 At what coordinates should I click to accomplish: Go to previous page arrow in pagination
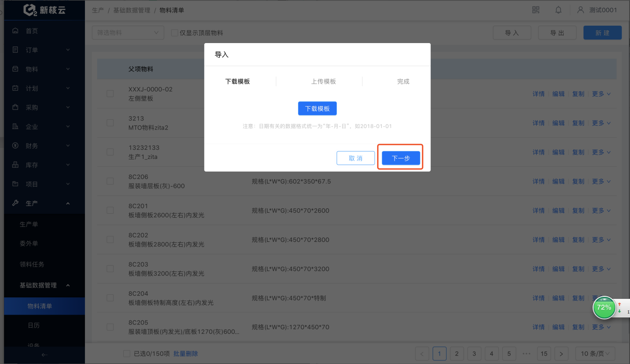(422, 354)
